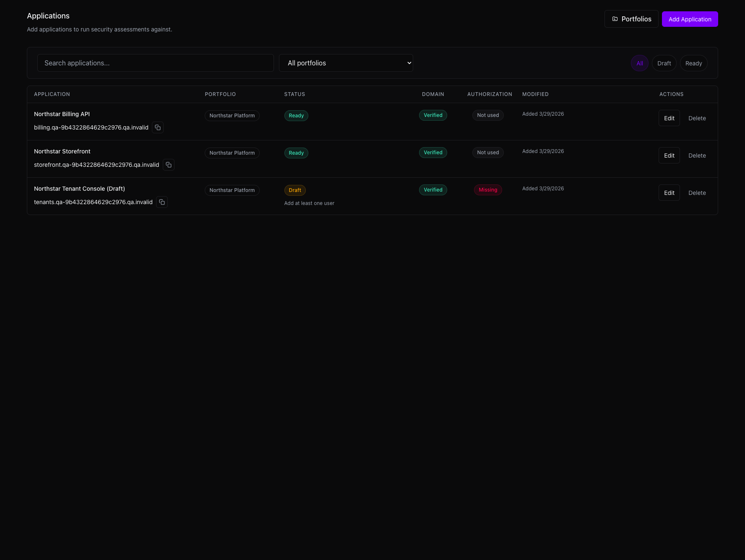Edit the Northstar Billing API application
Screen dimensions: 745x560
669,118
